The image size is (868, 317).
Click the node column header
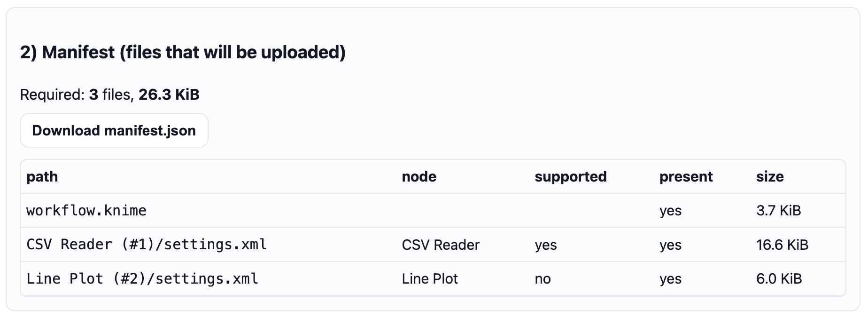[419, 176]
